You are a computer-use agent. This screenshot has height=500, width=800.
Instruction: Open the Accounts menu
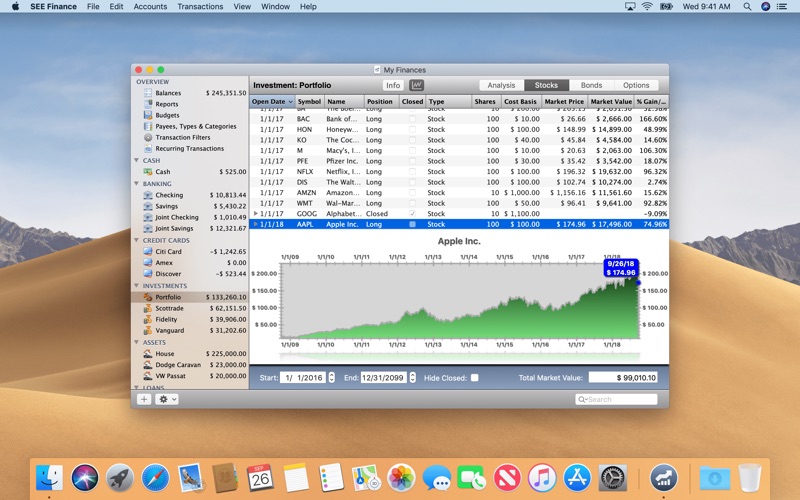click(150, 7)
